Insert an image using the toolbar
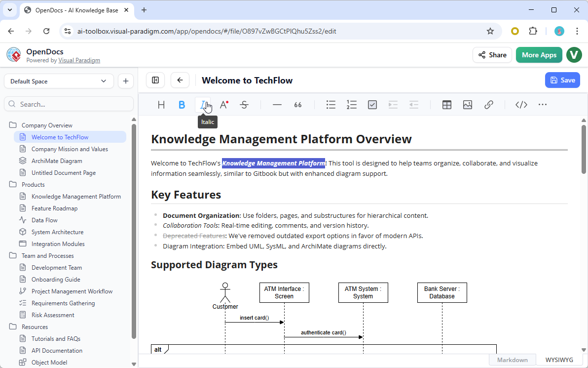This screenshot has width=588, height=368. click(467, 105)
